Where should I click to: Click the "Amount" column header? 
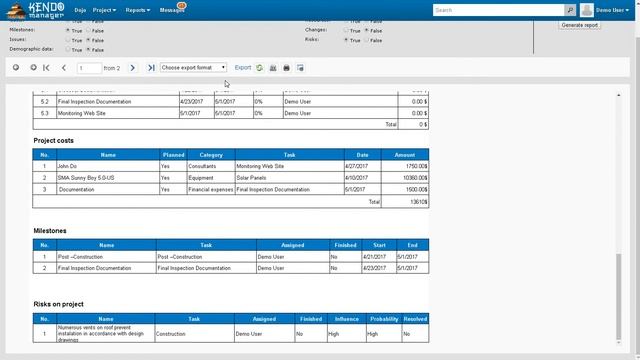pyautogui.click(x=404, y=155)
